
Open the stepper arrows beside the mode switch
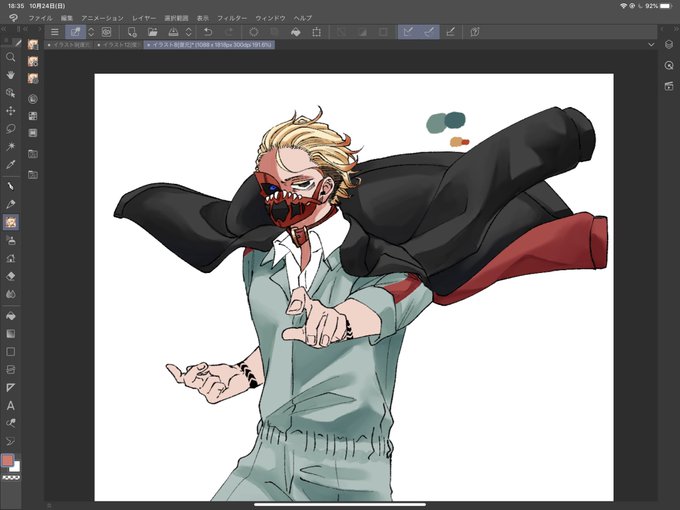[x=91, y=32]
